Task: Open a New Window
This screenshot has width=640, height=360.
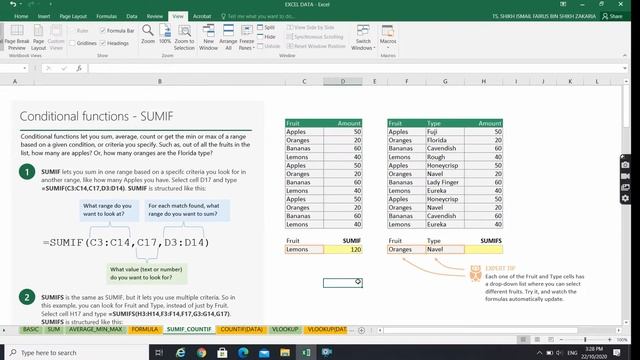Action: (x=208, y=37)
